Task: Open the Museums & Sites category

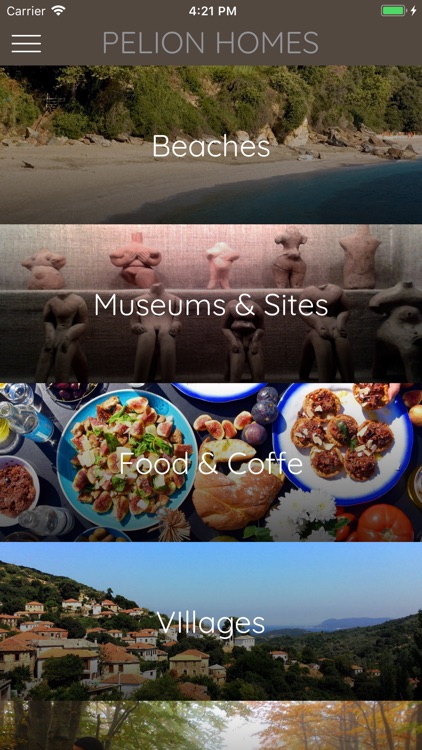Action: tap(211, 304)
